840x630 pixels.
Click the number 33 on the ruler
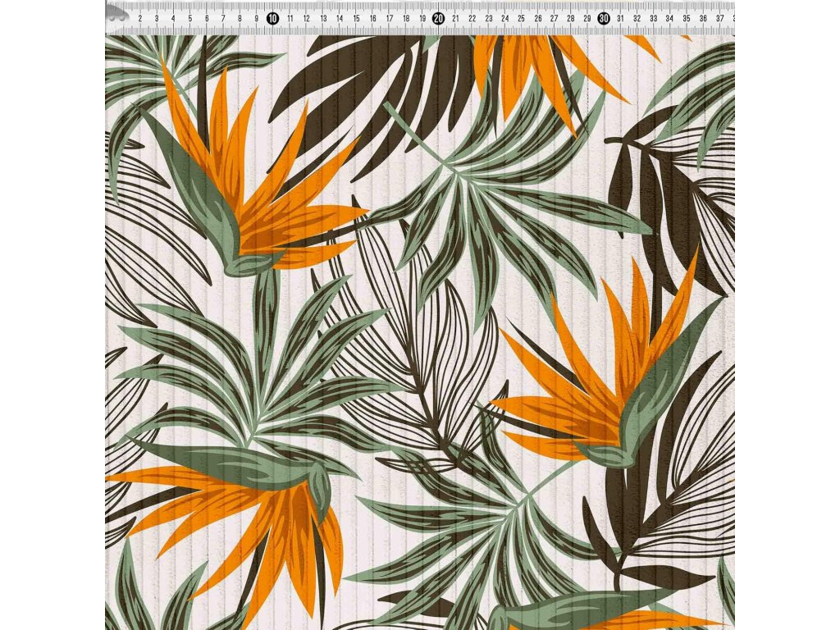[654, 19]
